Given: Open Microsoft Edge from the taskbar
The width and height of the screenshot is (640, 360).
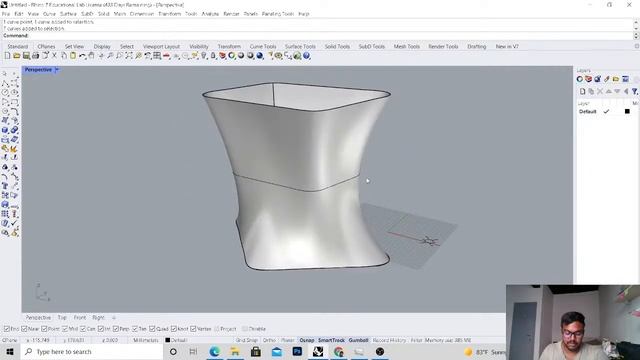Looking at the screenshot, I should point(214,351).
